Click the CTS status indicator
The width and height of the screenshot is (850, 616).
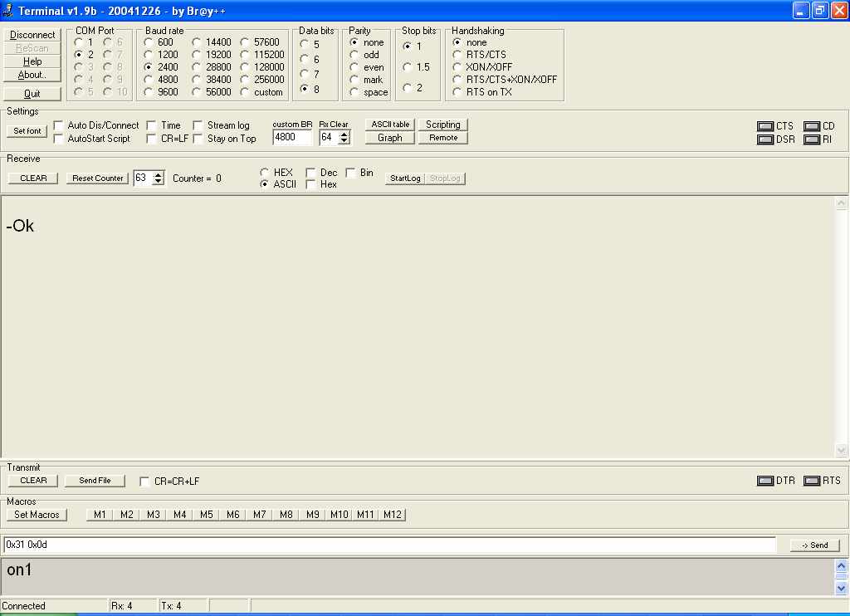tap(765, 126)
